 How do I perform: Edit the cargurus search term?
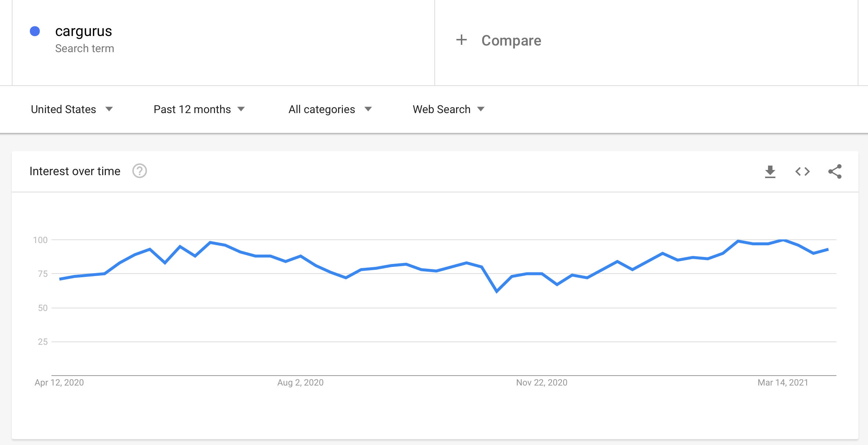coord(83,31)
